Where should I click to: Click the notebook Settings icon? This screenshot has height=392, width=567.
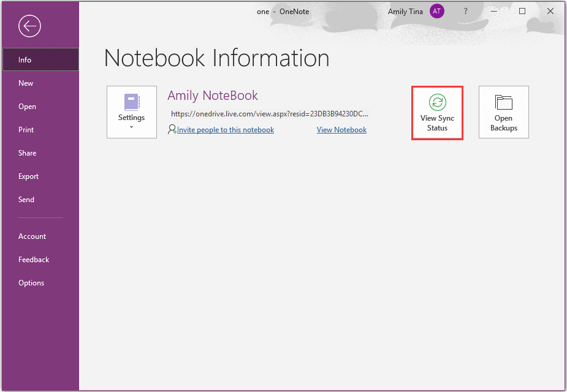tap(132, 102)
